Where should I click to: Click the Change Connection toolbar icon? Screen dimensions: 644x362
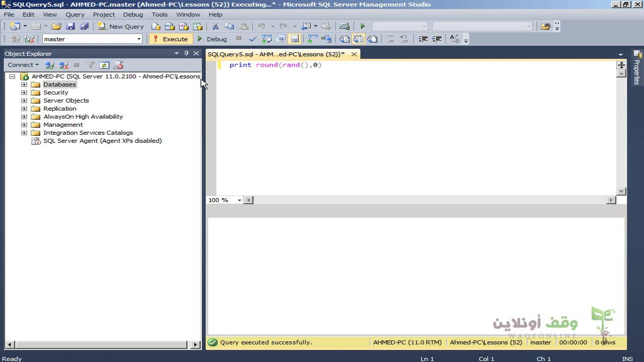[29, 39]
